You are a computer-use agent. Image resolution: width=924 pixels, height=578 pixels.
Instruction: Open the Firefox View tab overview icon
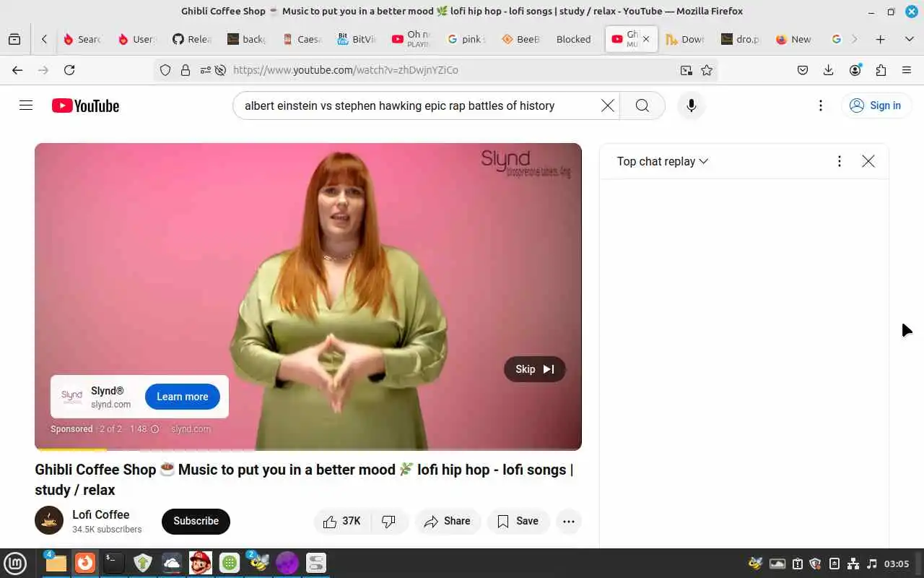14,40
